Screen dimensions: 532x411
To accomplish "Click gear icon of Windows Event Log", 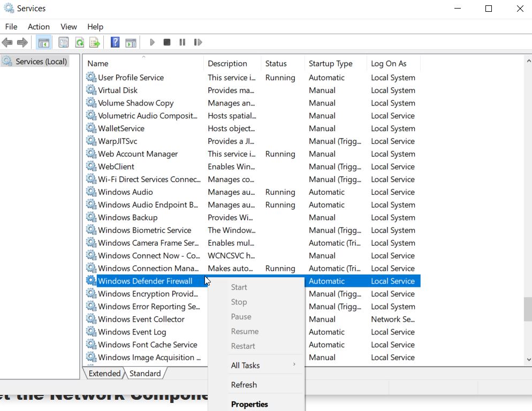I will click(x=91, y=332).
